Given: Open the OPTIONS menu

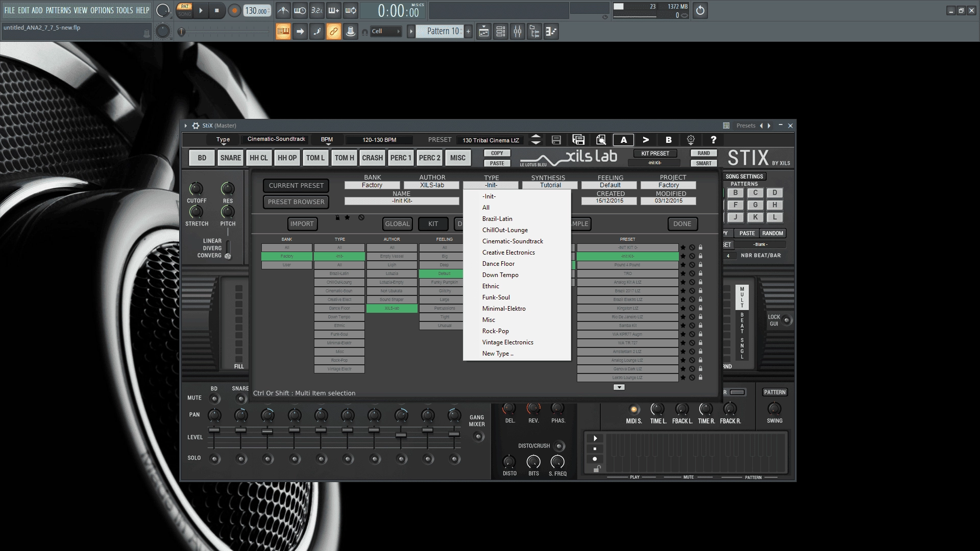Looking at the screenshot, I should 102,10.
